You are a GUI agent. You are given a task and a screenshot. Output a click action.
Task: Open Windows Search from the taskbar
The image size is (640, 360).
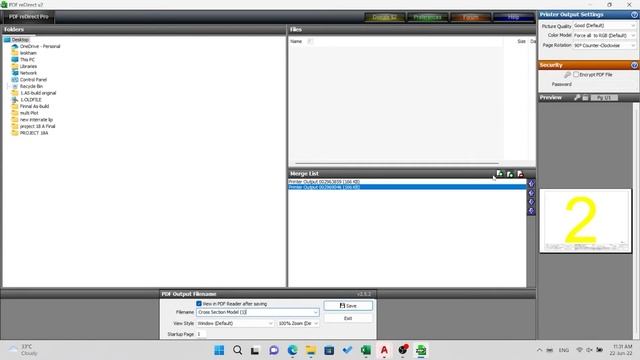click(238, 350)
